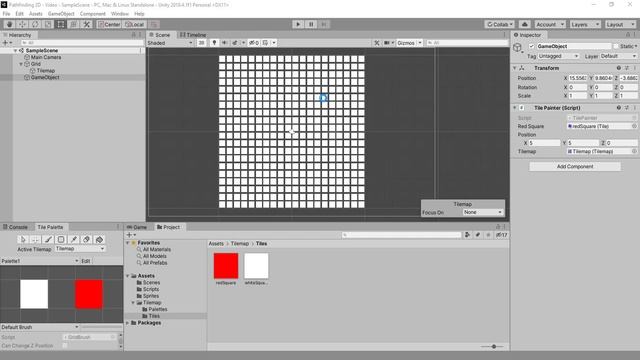Viewport: 640px width, 360px height.
Task: Enable the Static checkbox
Action: (616, 47)
